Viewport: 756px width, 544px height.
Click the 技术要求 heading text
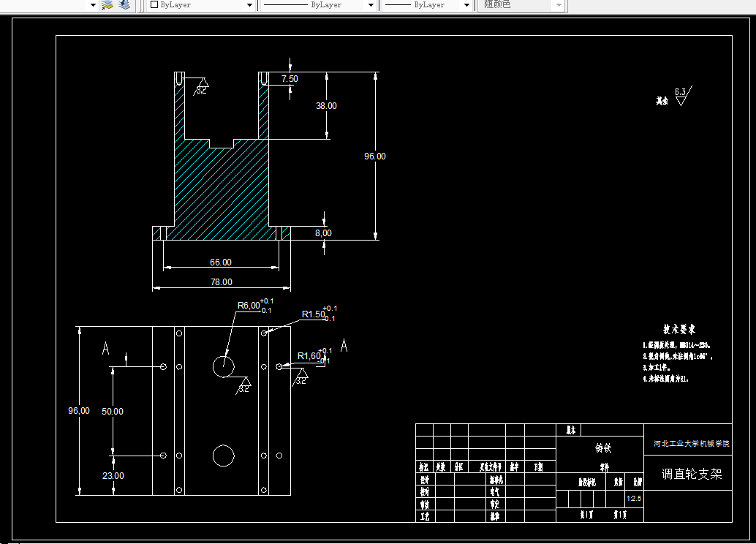(x=678, y=329)
